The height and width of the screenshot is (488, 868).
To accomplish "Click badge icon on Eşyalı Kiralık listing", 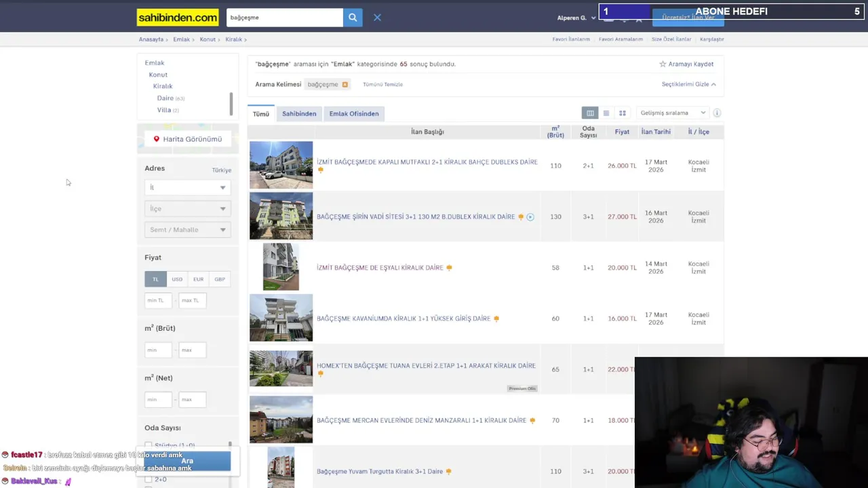I will click(449, 268).
